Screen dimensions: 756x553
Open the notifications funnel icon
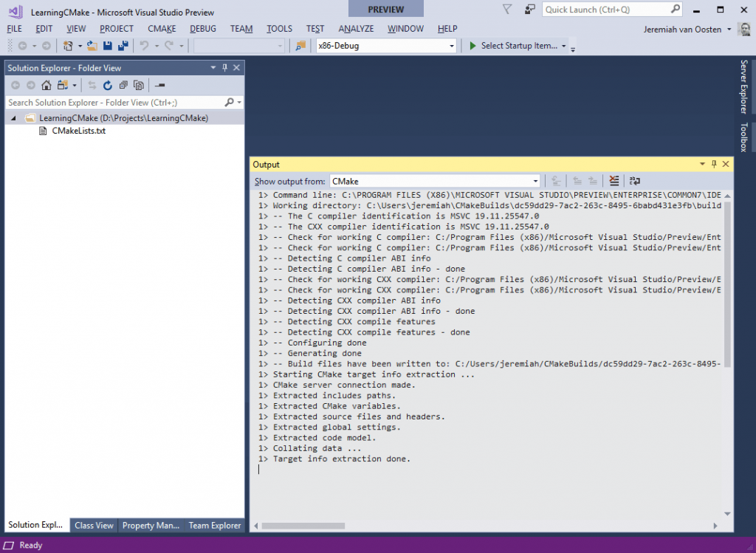click(506, 9)
